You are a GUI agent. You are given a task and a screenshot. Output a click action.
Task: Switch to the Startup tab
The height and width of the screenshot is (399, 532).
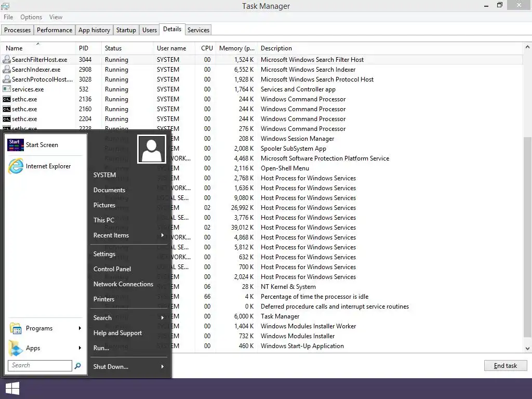(x=126, y=30)
